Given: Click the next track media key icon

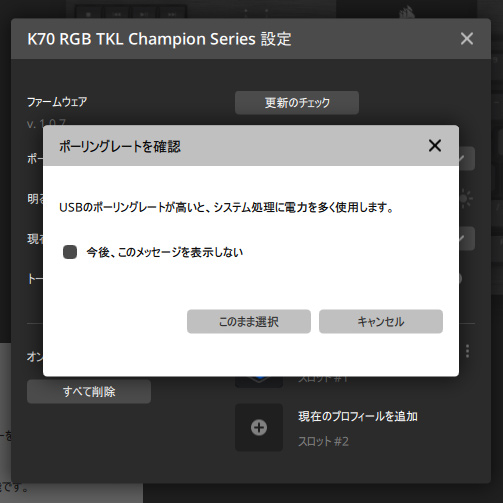Looking at the screenshot, I should 172,14.
